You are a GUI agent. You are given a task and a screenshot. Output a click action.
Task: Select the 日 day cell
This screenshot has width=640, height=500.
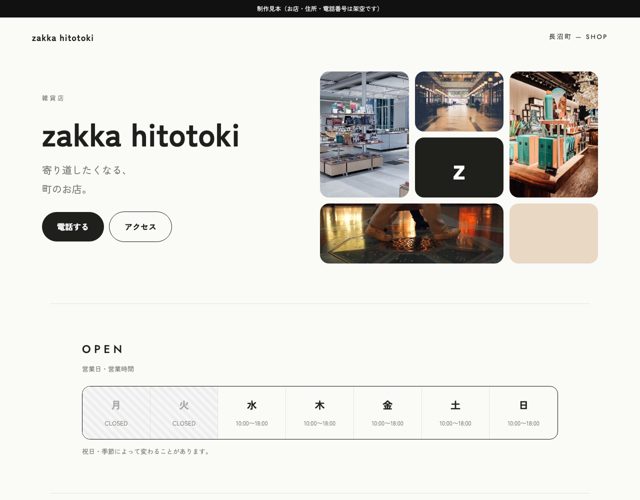[523, 413]
